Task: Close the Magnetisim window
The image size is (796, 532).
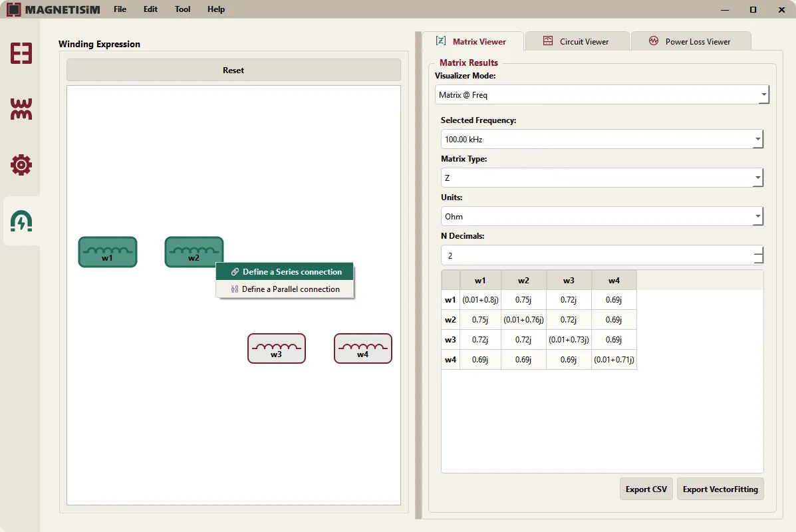Action: click(782, 10)
